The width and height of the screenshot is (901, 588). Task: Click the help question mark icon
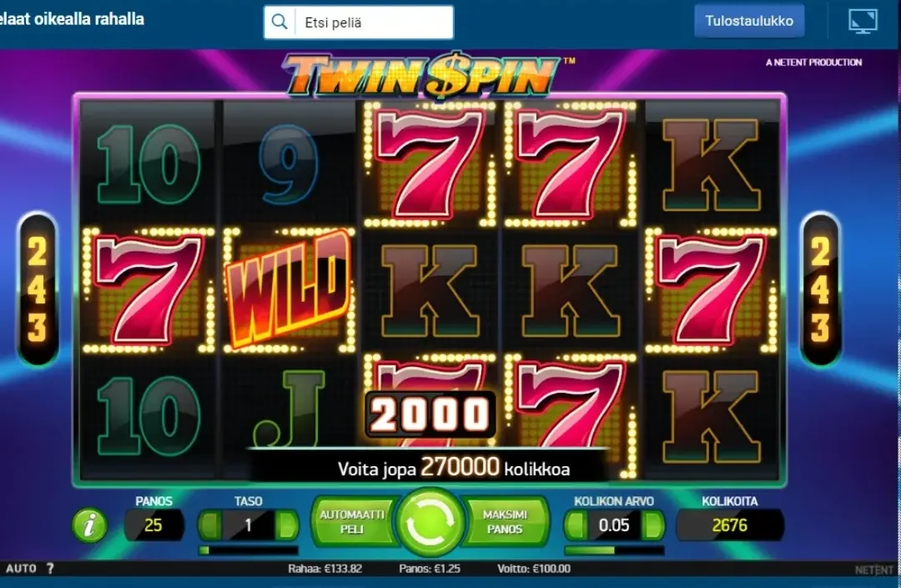point(50,569)
